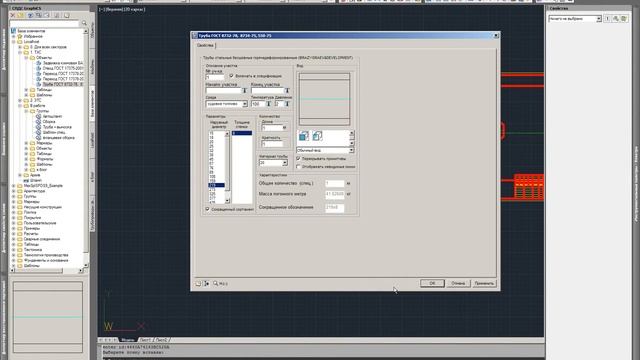Screen dimensions: 640x360
Task: Click the element panel search input
Action: 45,24
